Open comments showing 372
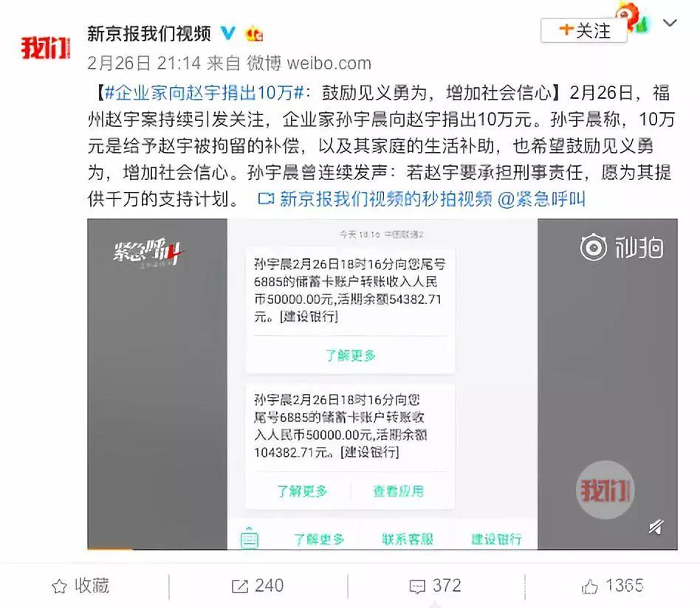This screenshot has width=700, height=608. tap(435, 586)
